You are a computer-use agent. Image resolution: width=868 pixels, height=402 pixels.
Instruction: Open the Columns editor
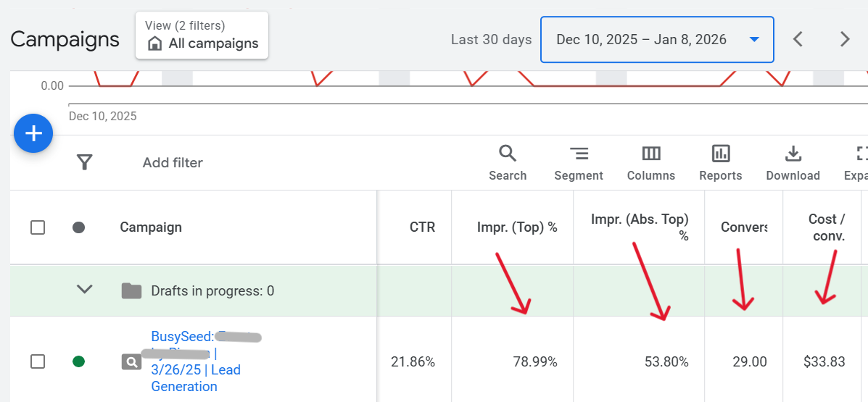[651, 162]
